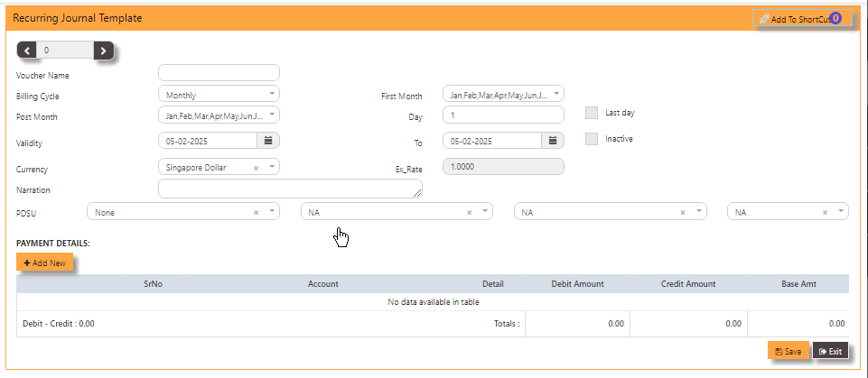Open the To date calendar icon

553,141
